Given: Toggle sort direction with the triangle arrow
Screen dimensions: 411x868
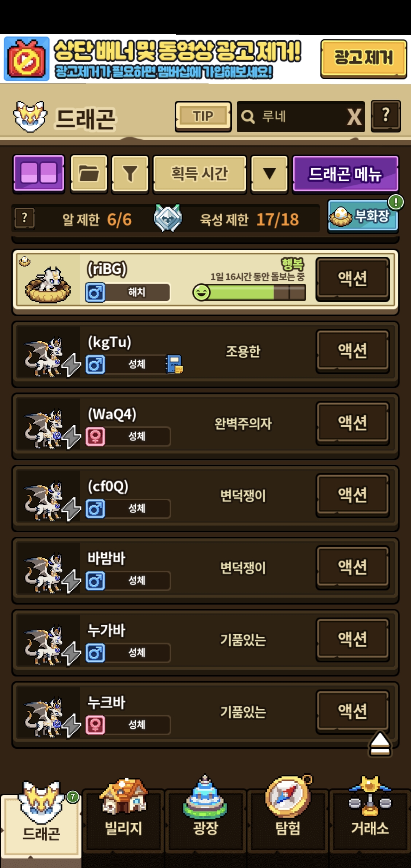Looking at the screenshot, I should click(x=269, y=174).
